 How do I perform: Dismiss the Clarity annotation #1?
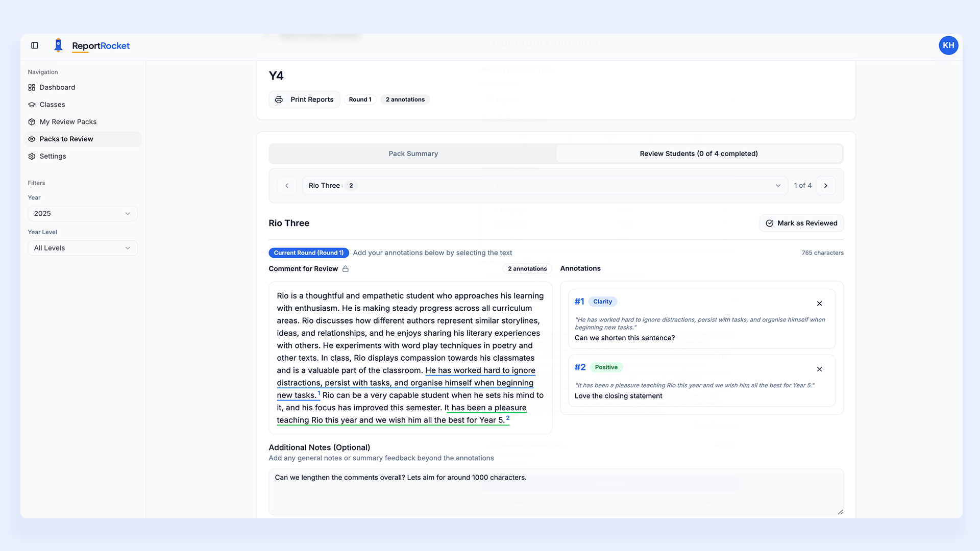(x=819, y=303)
